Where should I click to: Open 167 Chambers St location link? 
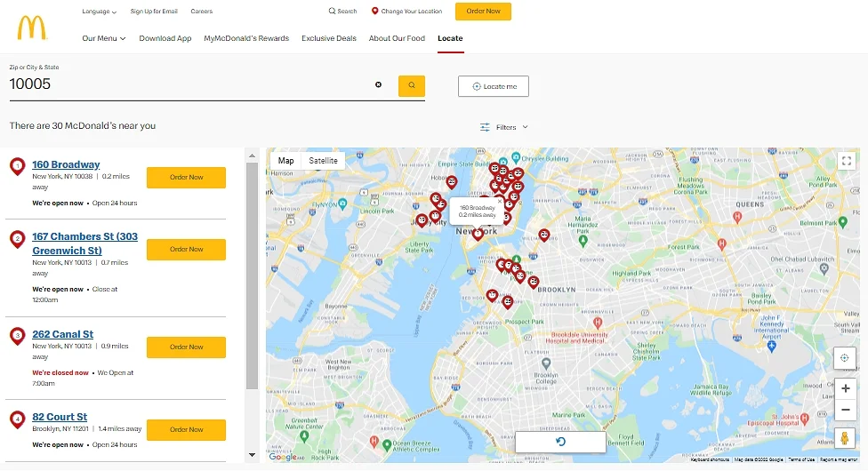pyautogui.click(x=84, y=243)
